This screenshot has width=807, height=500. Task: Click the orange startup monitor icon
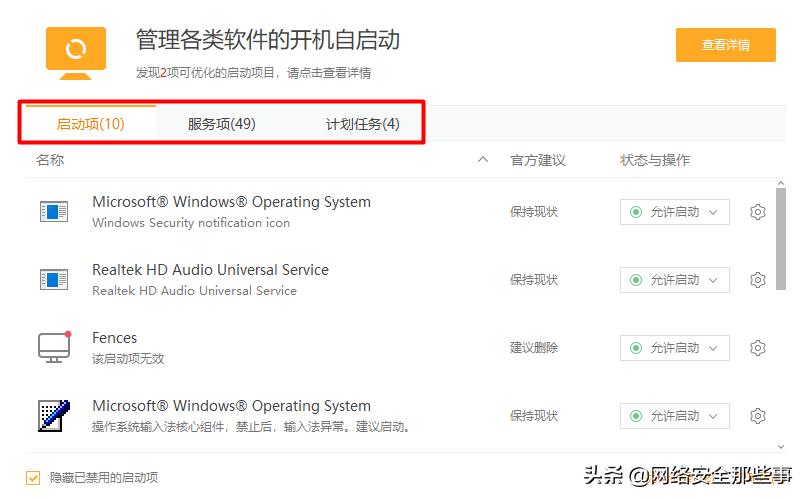coord(76,53)
